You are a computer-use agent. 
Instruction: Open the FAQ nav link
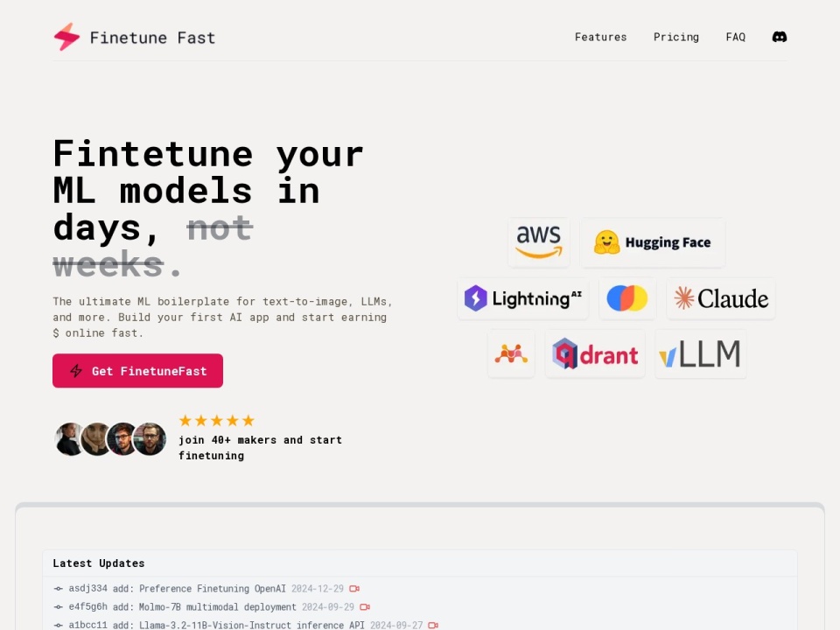(x=736, y=37)
